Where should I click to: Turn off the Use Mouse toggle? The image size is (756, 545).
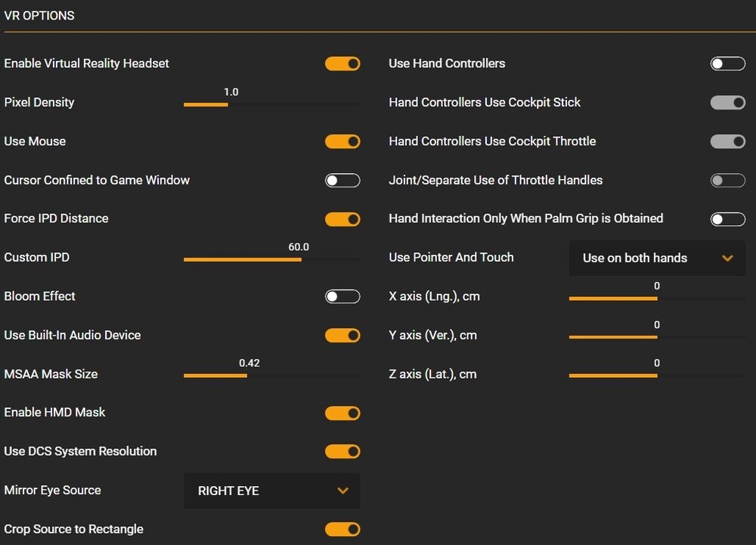(x=342, y=141)
